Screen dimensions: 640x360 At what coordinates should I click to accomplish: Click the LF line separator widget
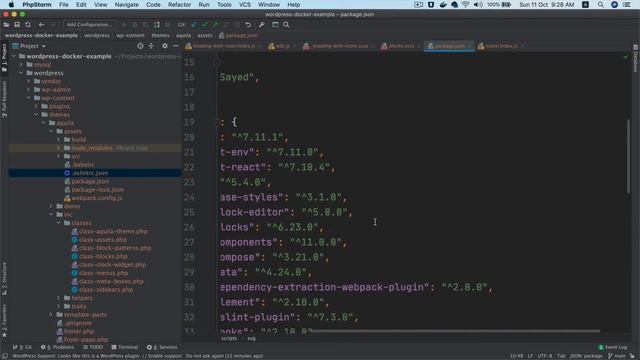click(530, 356)
